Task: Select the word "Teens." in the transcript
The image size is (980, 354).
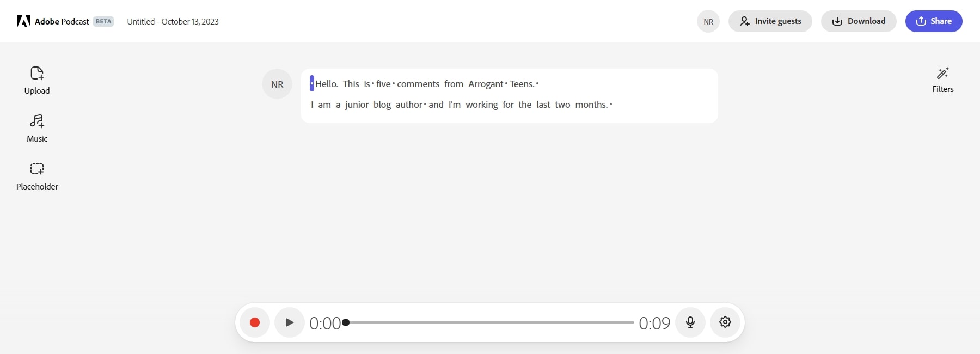Action: [x=522, y=84]
